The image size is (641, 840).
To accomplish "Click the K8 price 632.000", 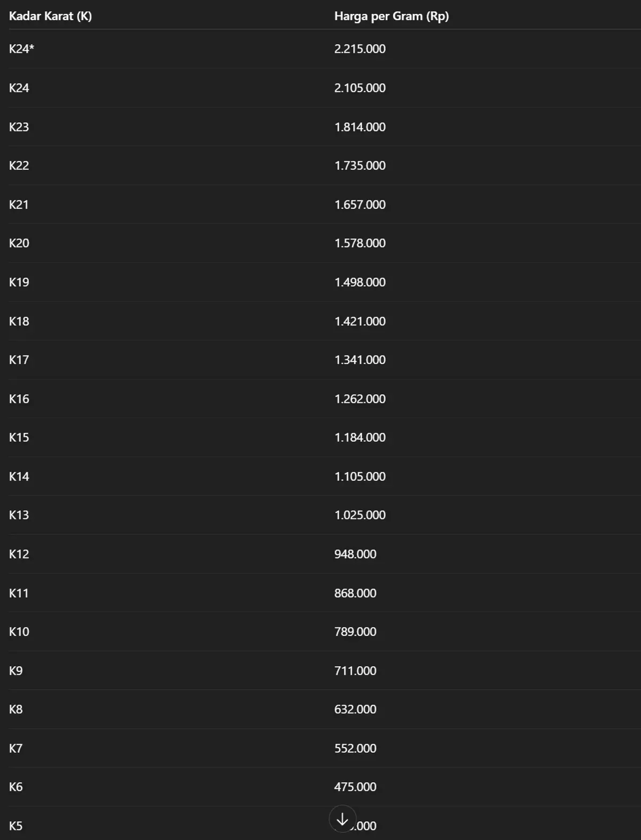I will 355,709.
